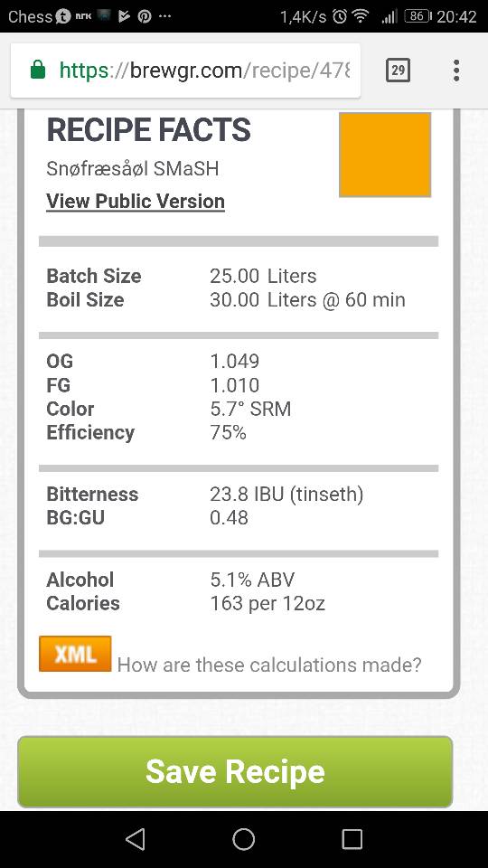Open View Public Version link

pos(136,202)
